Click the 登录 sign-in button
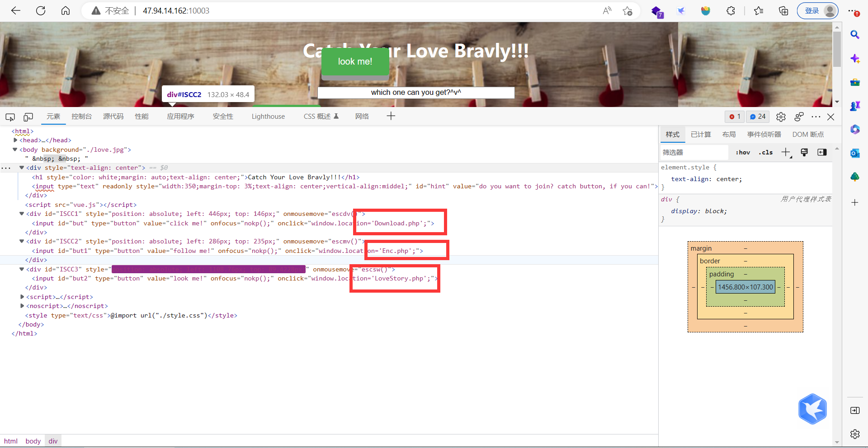This screenshot has height=448, width=868. pyautogui.click(x=818, y=11)
